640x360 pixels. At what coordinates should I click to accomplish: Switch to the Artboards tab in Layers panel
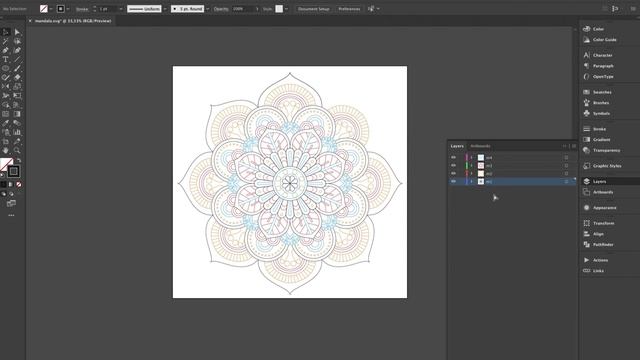pyautogui.click(x=480, y=146)
